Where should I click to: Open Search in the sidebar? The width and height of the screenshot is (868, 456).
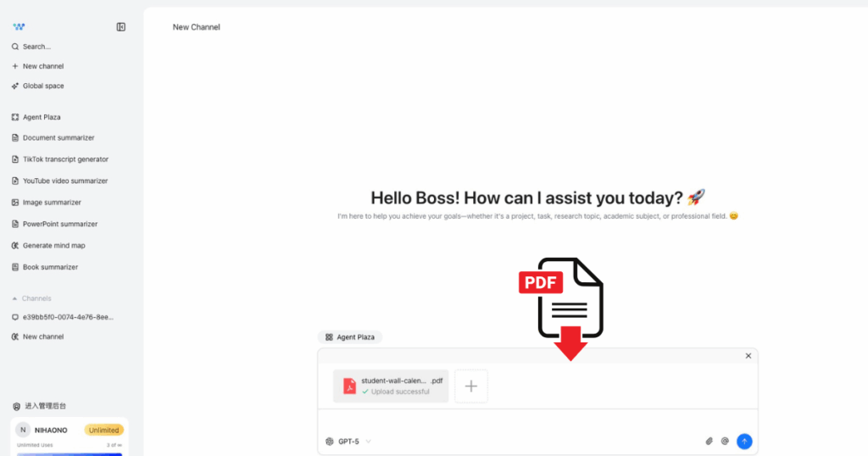[36, 47]
